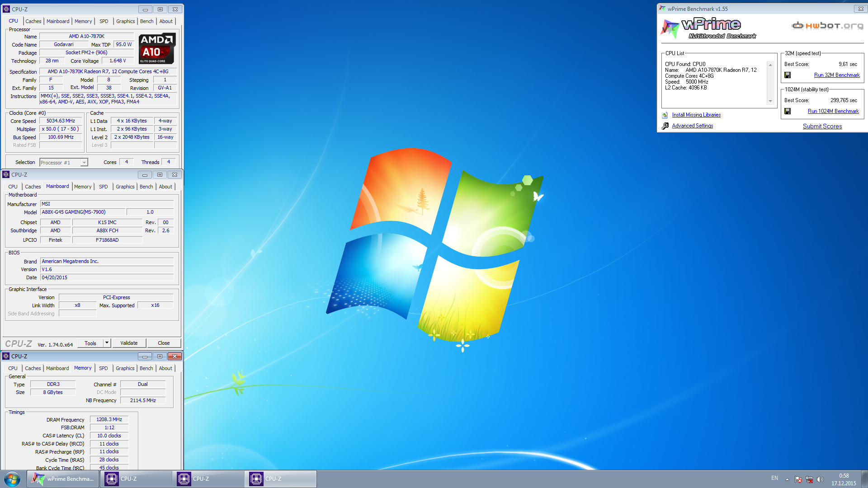Screen dimensions: 868x488
Task: Select Mainboard tab in Memory CPU-Z window
Action: (x=57, y=368)
